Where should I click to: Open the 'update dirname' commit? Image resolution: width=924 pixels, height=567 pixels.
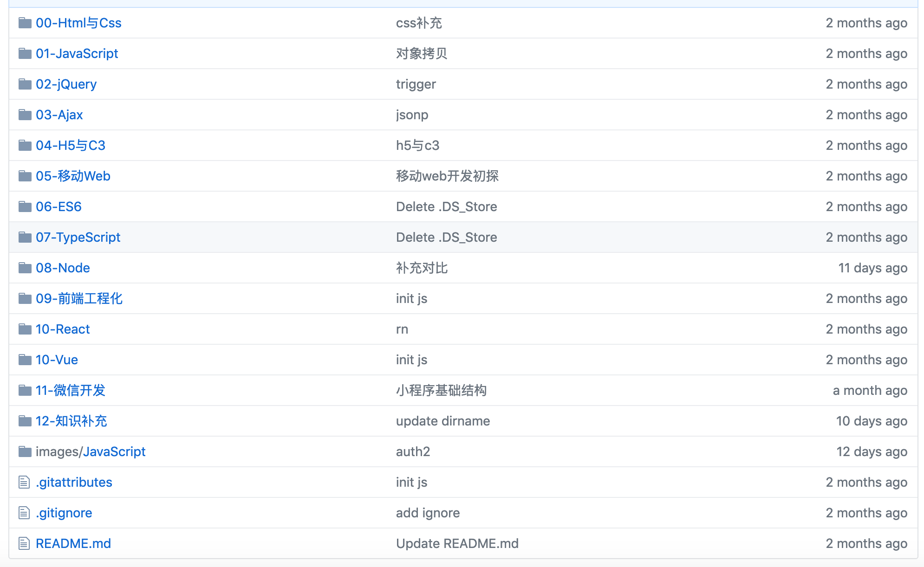(443, 421)
